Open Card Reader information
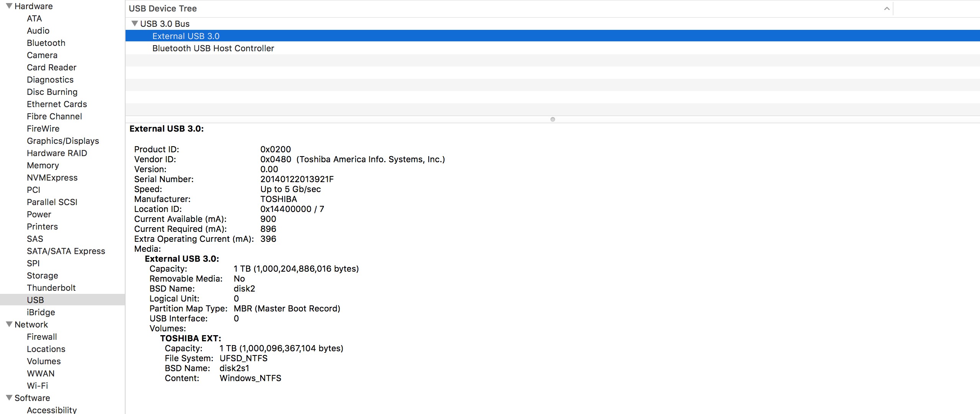The image size is (980, 414). click(x=52, y=67)
